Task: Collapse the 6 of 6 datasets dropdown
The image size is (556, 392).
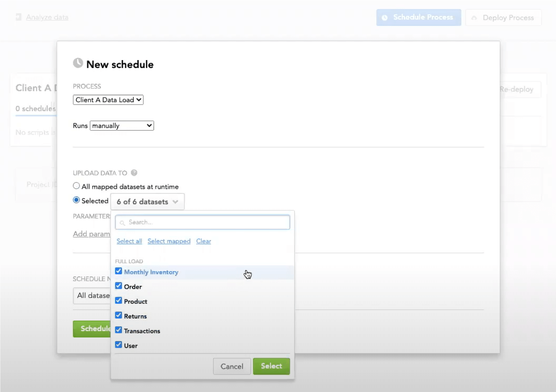Action: [148, 202]
